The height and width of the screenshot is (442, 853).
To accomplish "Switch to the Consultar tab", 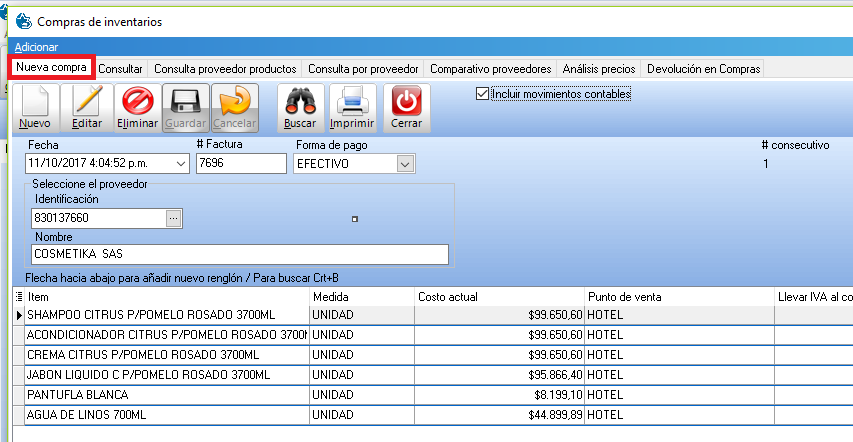I will [x=120, y=69].
